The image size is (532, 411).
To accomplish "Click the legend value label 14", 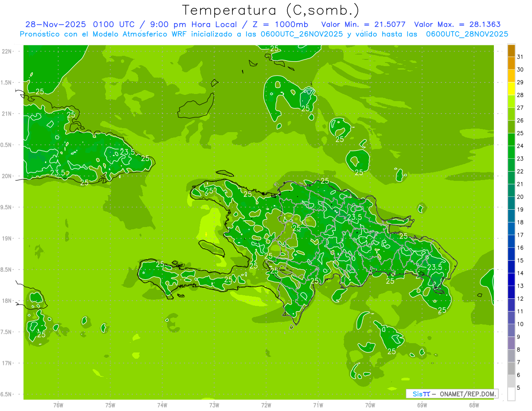I will 520,274.
